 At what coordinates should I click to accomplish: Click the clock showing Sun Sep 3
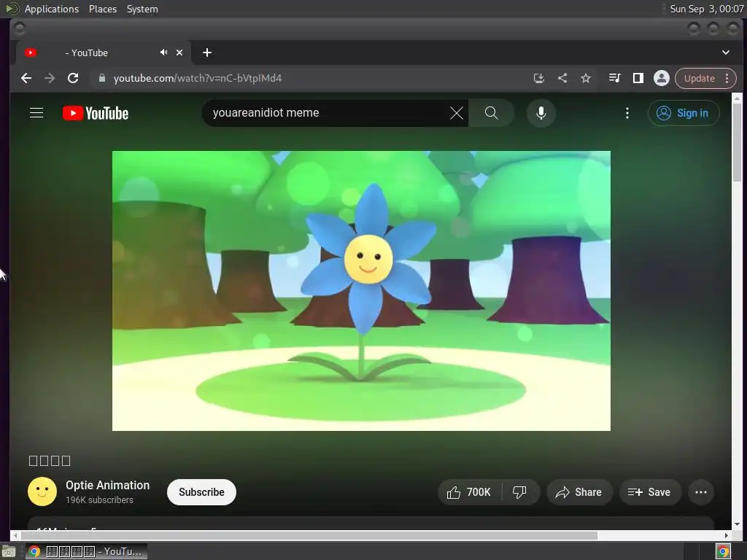tap(706, 9)
